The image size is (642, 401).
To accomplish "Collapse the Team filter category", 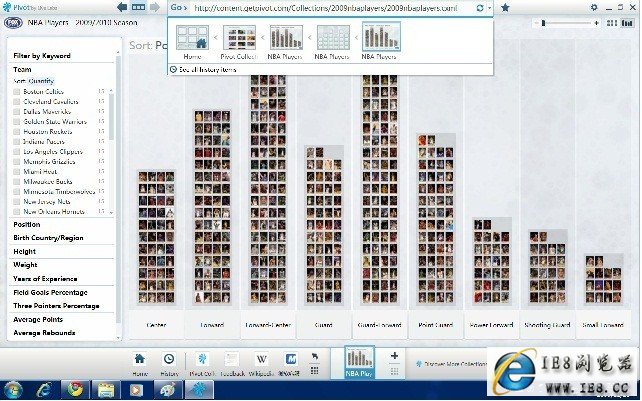I will coord(22,69).
